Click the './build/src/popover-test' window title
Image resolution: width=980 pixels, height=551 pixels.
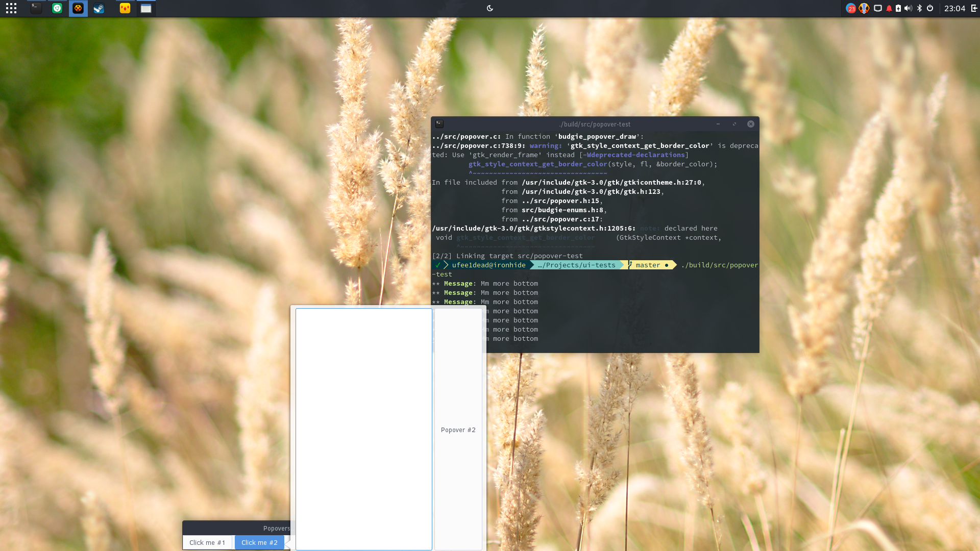(595, 124)
